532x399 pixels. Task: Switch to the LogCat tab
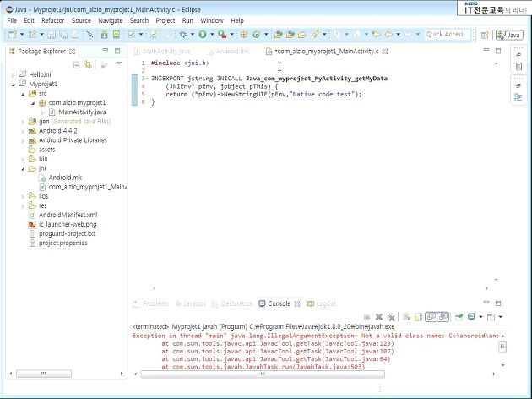click(321, 303)
